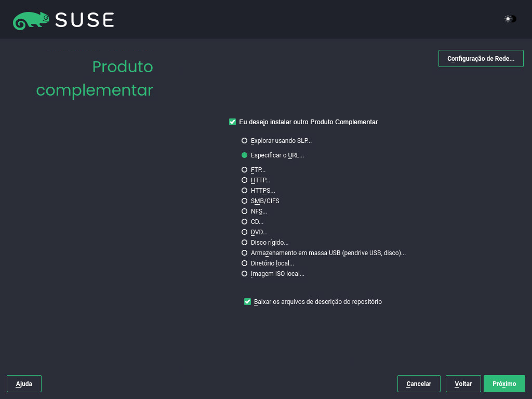This screenshot has width=532, height=399.
Task: Click the 'Produto complementar' heading
Action: pos(95,79)
